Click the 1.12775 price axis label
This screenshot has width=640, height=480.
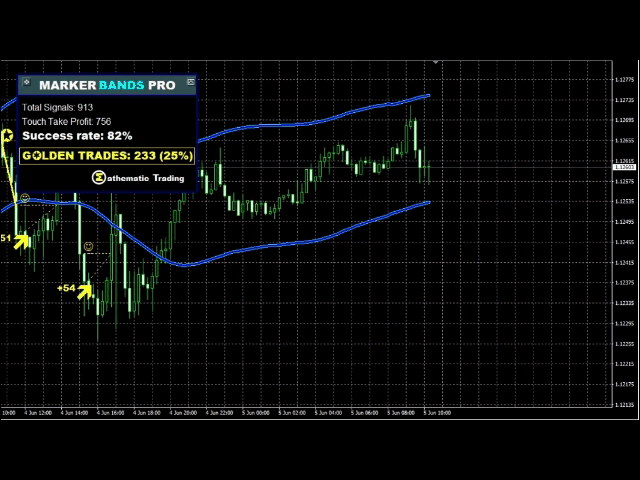(624, 80)
